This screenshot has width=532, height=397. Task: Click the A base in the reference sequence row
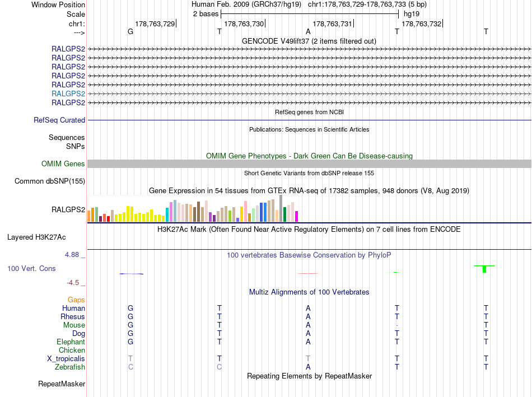tap(308, 31)
